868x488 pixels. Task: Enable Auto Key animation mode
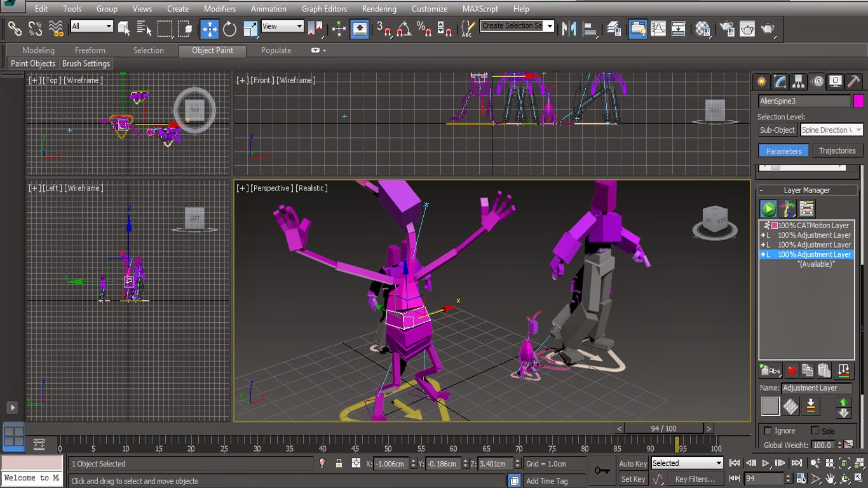(x=633, y=463)
